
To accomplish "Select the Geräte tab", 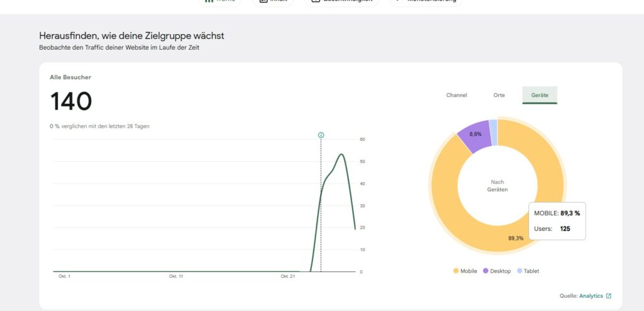I will pos(540,95).
